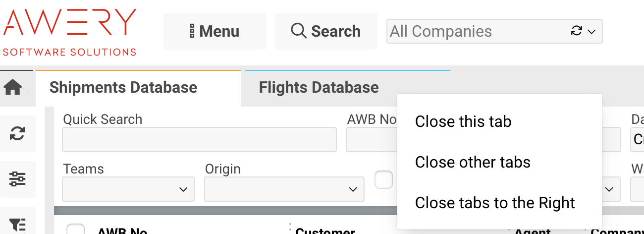Click the filter list icon in the sidebar
The image size is (644, 234).
(17, 224)
